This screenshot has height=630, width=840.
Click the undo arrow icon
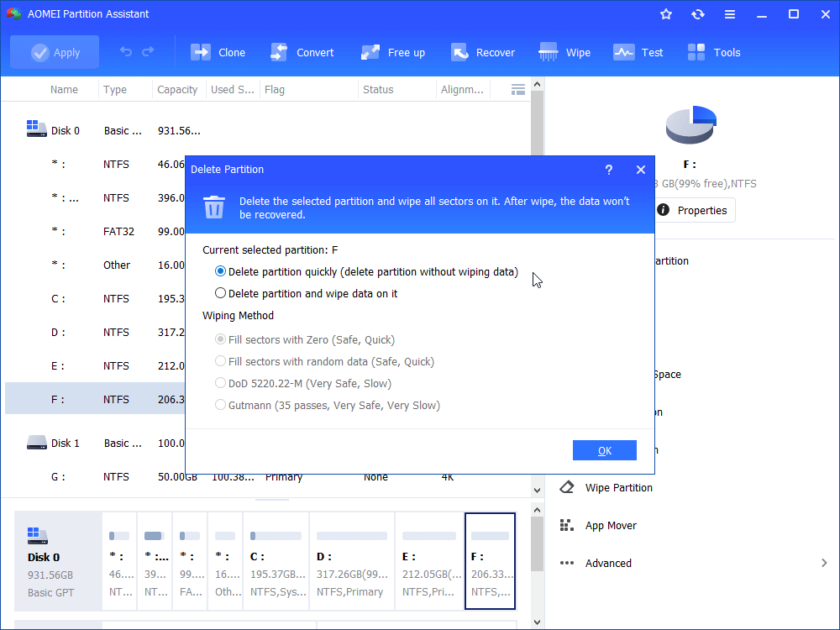[x=126, y=51]
